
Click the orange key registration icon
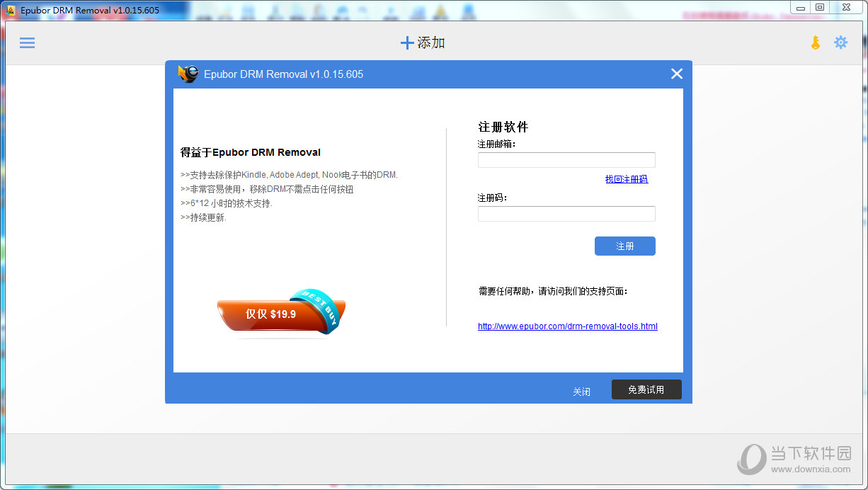pos(816,42)
